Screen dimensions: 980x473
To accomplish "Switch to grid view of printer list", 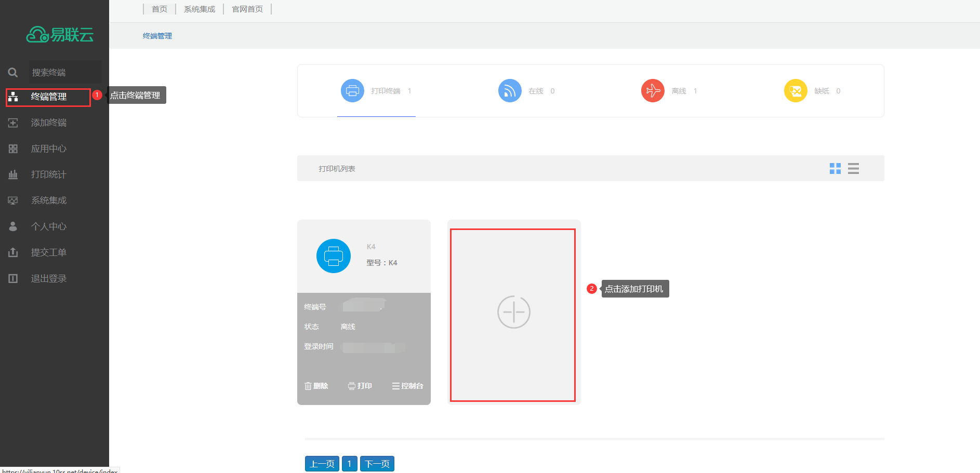I will pos(835,168).
